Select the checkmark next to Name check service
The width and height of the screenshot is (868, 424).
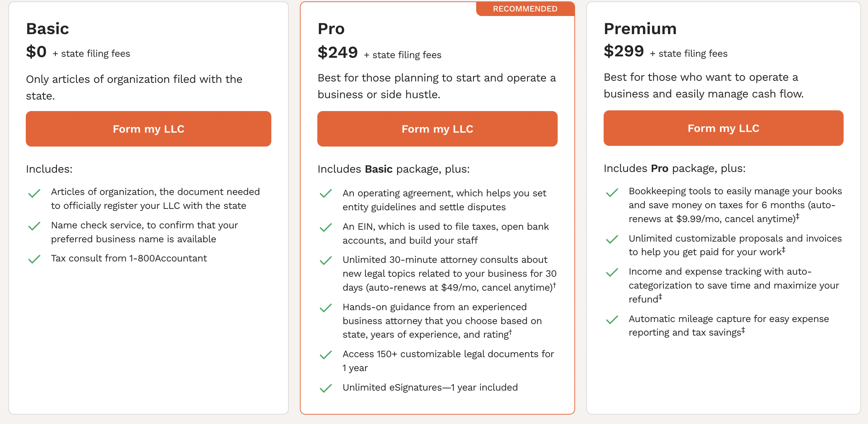pyautogui.click(x=34, y=226)
